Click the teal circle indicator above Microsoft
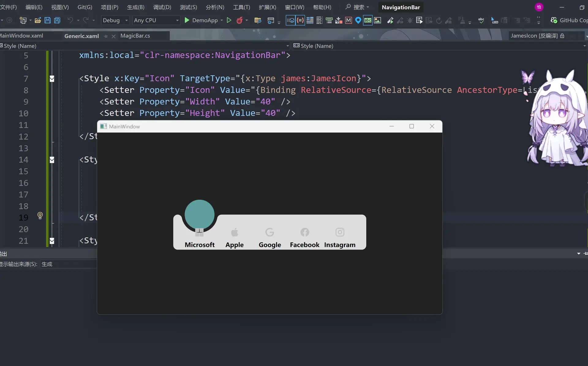This screenshot has width=588, height=366. pyautogui.click(x=199, y=214)
